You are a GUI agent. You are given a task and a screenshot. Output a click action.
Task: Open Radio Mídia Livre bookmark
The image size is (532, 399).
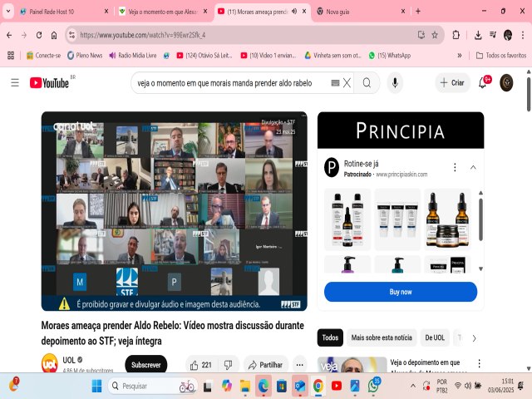coord(133,56)
